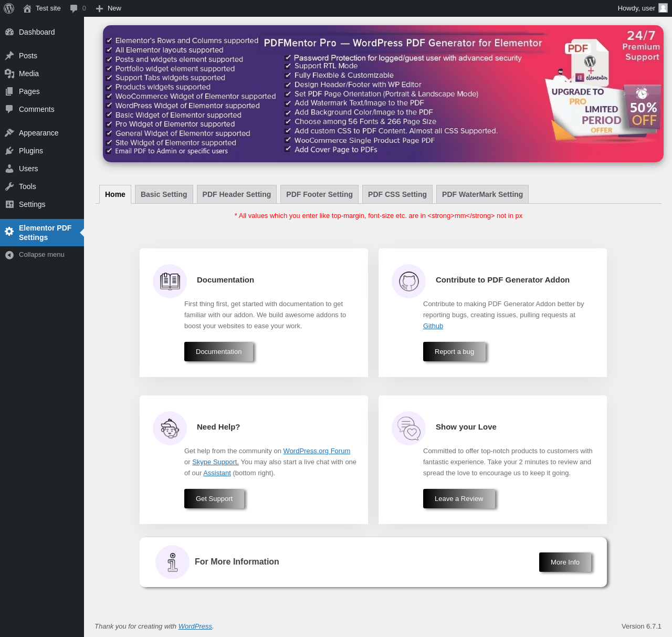Image resolution: width=672 pixels, height=637 pixels.
Task: Click the Appearance paintbrush icon
Action: coord(9,133)
